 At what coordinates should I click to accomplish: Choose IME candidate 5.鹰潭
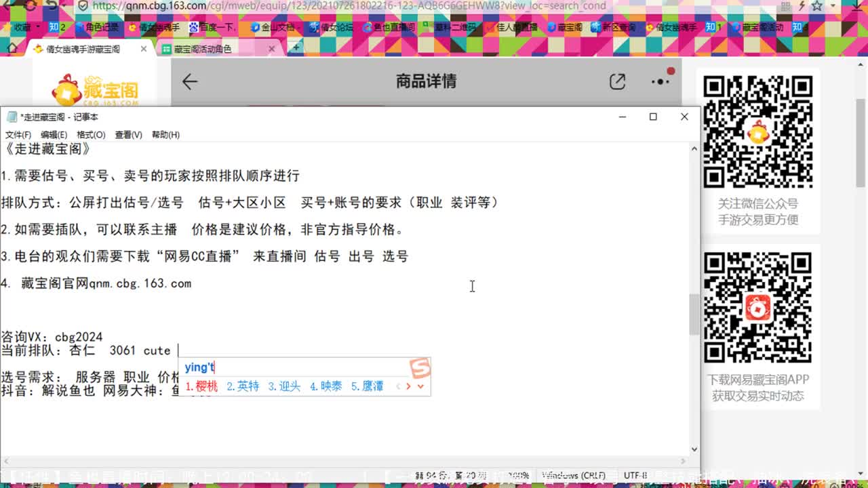coord(368,386)
